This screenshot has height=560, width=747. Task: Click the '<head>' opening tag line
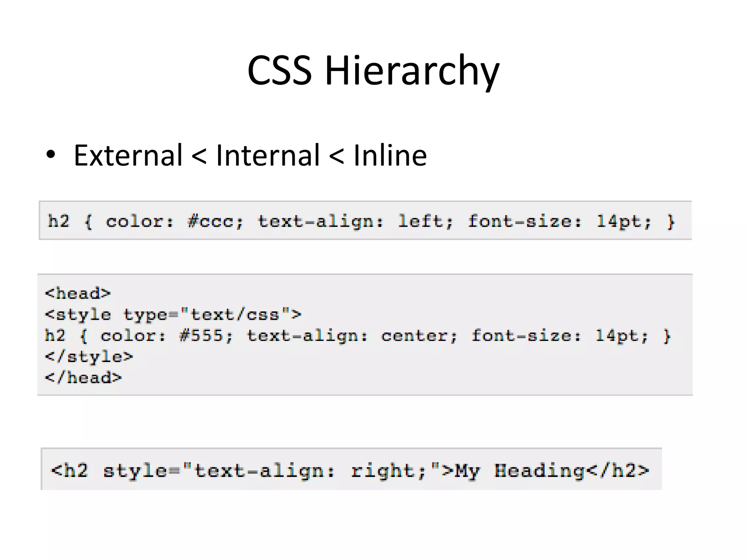click(78, 293)
